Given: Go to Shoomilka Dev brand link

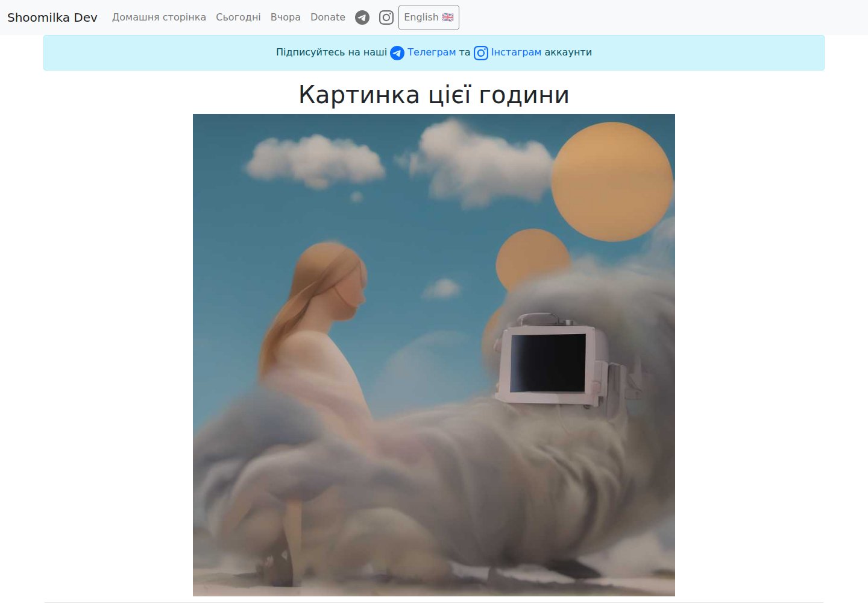Looking at the screenshot, I should tap(52, 17).
